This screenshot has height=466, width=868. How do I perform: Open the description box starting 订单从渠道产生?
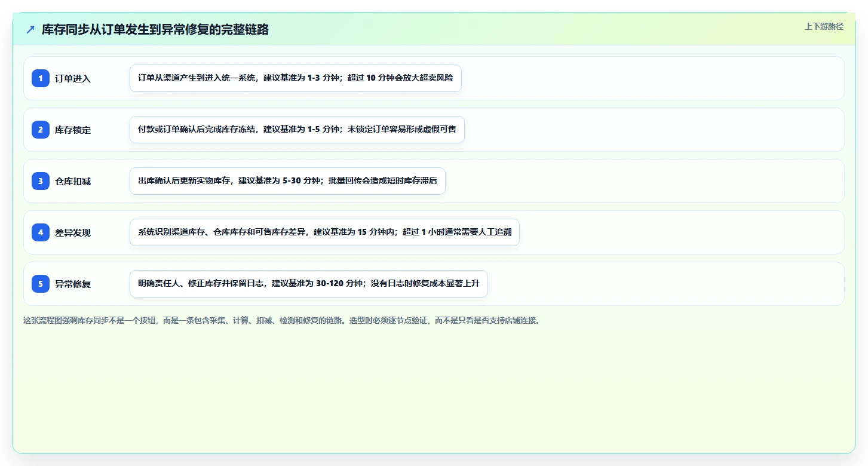(x=296, y=78)
